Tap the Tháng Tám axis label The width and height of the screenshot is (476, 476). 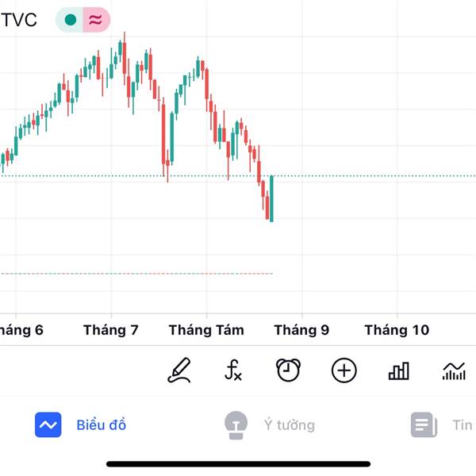pos(206,330)
